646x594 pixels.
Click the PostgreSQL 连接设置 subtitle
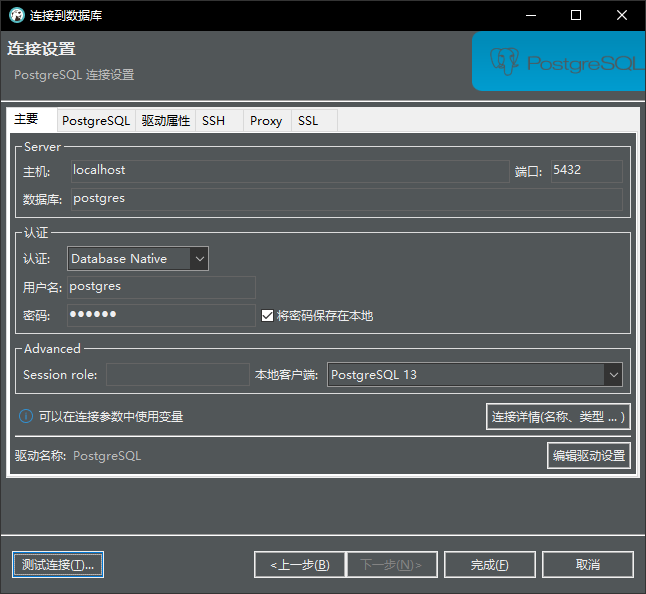[74, 75]
